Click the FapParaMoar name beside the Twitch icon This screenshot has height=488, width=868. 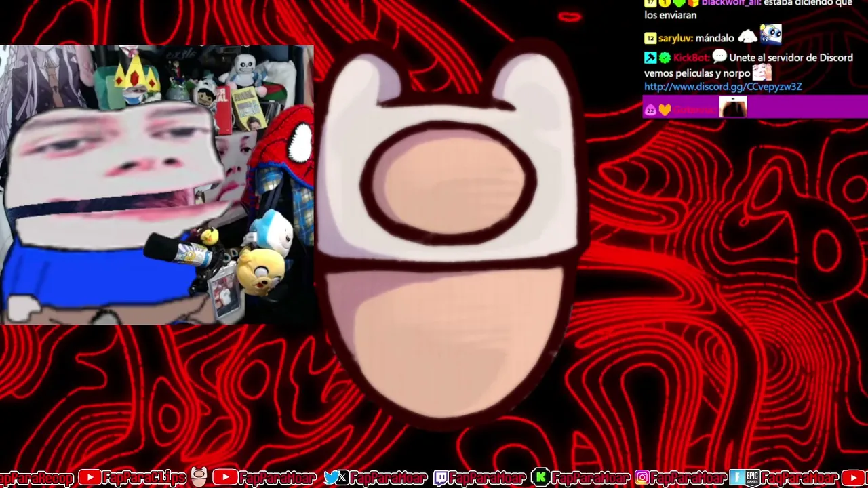click(488, 478)
